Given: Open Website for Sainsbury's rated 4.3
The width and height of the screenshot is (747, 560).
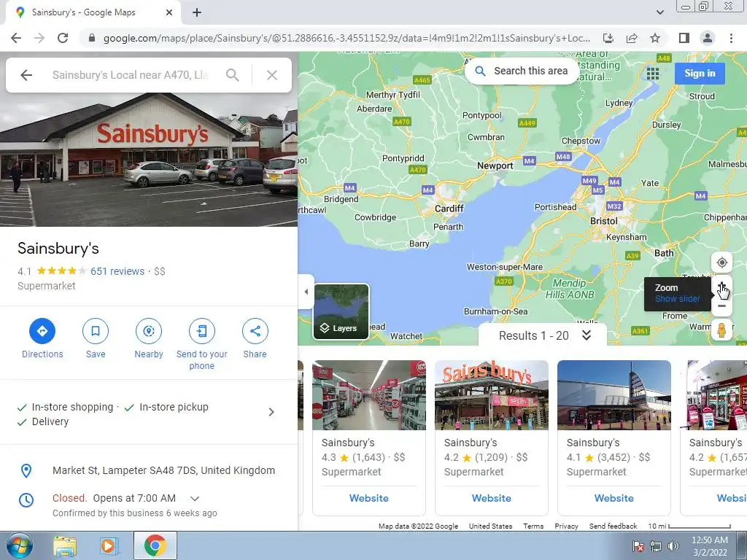Looking at the screenshot, I should point(368,498).
